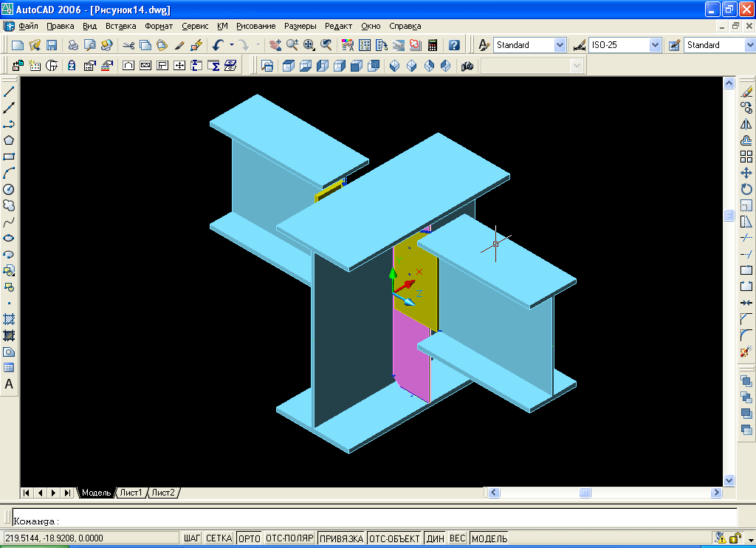Screen dimensions: 756x548
Task: Click the МОДЕЛЬ status bar button
Action: (x=489, y=538)
